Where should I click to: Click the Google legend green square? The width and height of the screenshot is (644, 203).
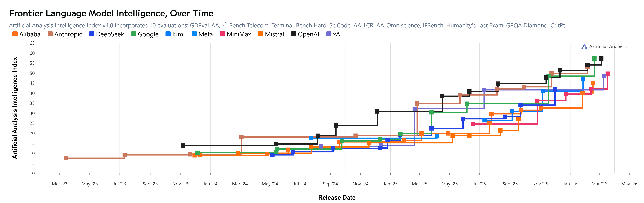[134, 34]
